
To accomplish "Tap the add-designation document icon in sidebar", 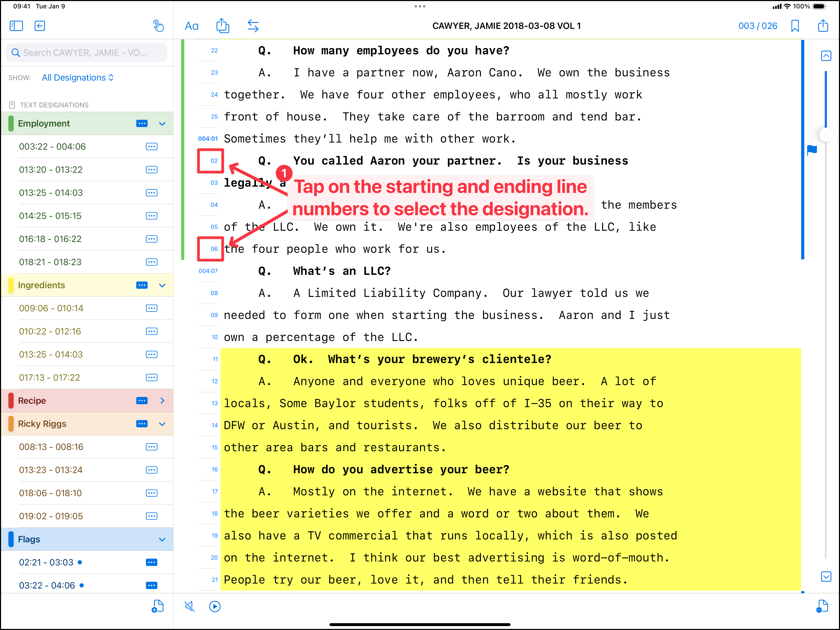I will (x=157, y=606).
